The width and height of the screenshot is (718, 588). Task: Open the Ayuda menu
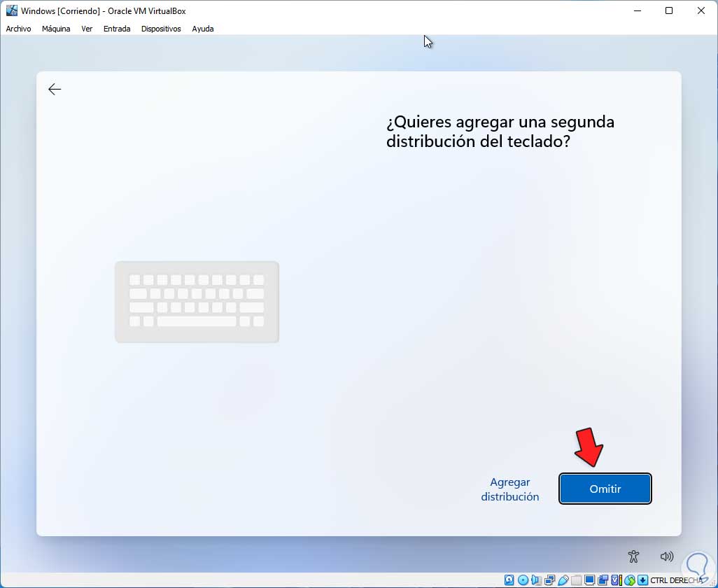[x=203, y=29]
